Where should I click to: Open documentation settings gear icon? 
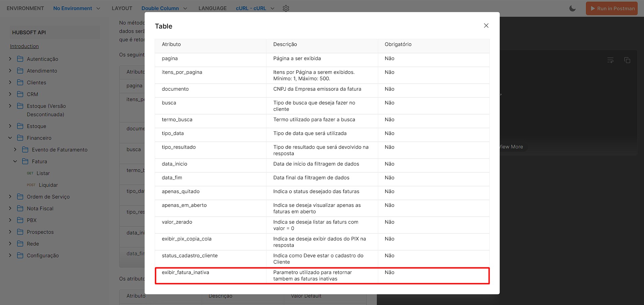pyautogui.click(x=286, y=8)
